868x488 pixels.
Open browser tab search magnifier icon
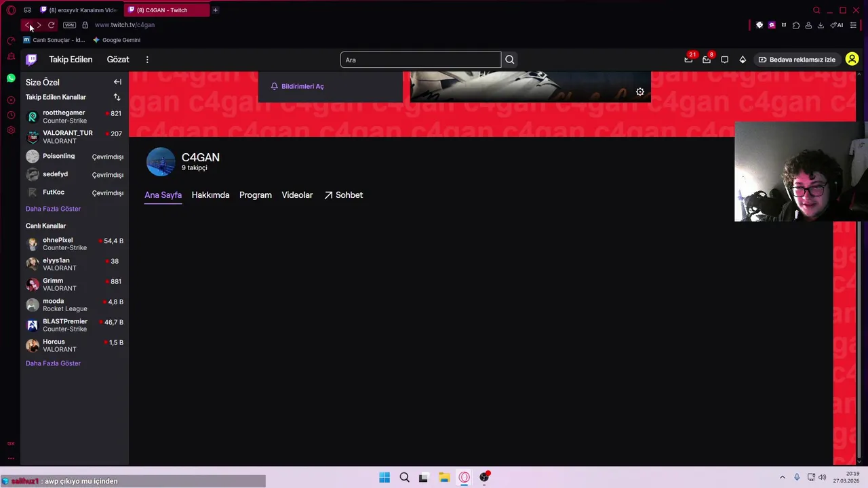(x=816, y=10)
